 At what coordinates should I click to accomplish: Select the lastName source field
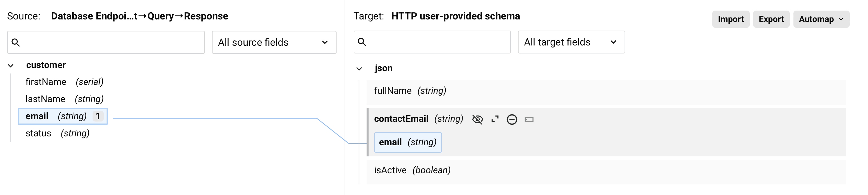coord(45,99)
